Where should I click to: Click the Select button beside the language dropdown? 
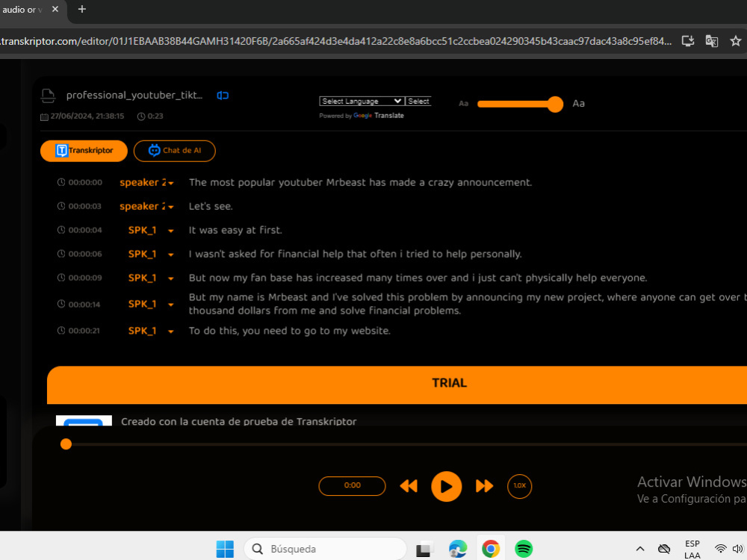418,101
